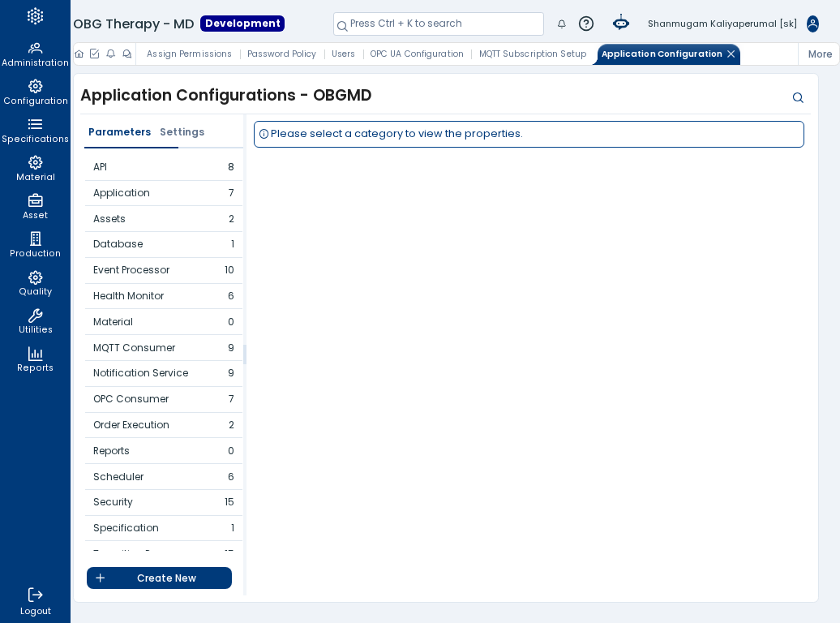Go to home via tab bar icon
The width and height of the screenshot is (840, 623).
point(79,54)
